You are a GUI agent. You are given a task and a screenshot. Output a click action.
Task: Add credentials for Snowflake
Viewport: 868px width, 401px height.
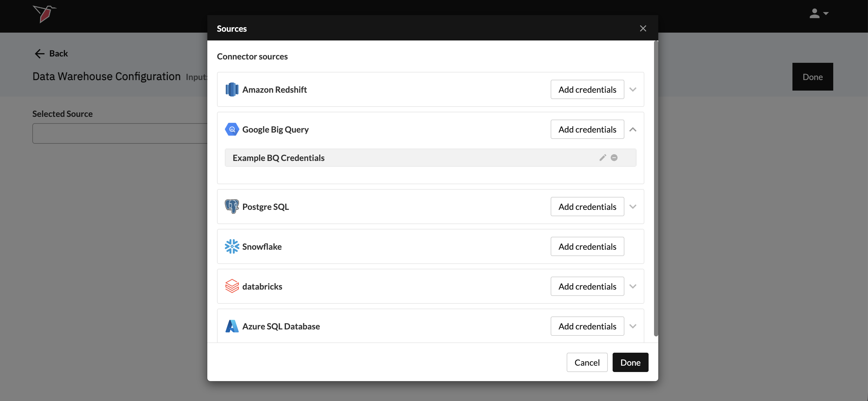tap(587, 246)
